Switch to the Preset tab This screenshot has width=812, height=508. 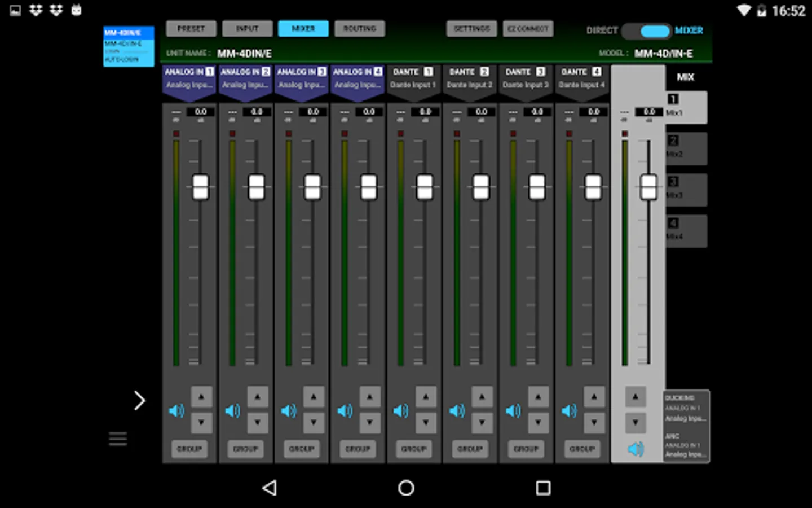tap(191, 29)
